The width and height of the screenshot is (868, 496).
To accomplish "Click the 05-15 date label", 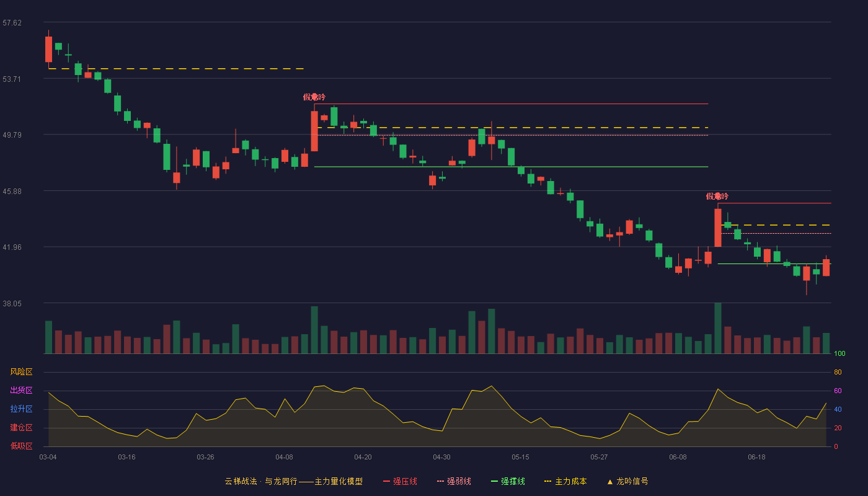I will (520, 457).
